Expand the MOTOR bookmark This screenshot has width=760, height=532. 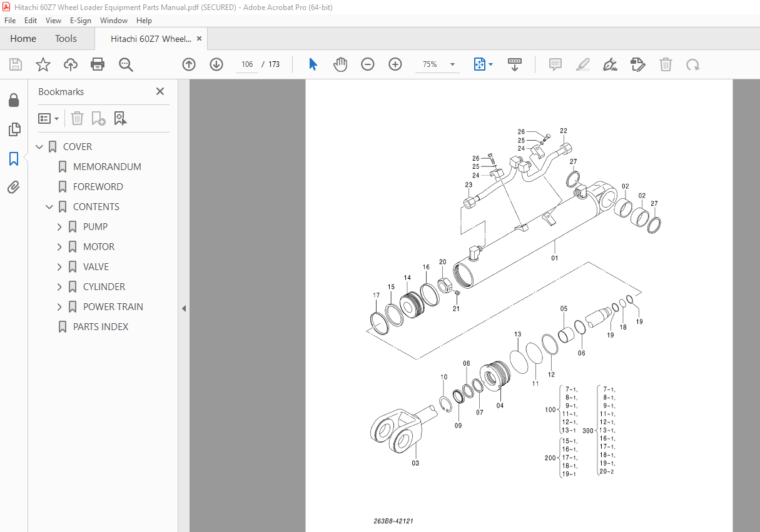59,247
